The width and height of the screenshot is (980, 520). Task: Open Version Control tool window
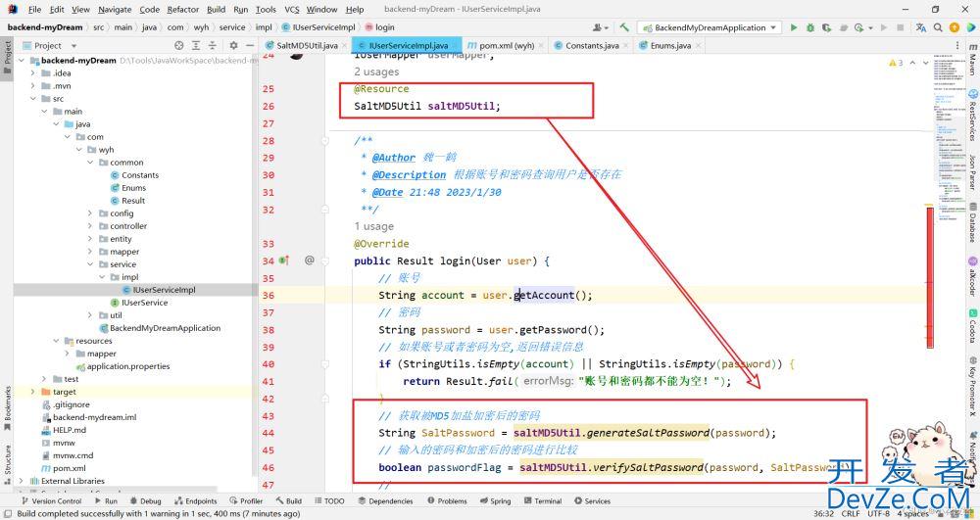[x=51, y=500]
